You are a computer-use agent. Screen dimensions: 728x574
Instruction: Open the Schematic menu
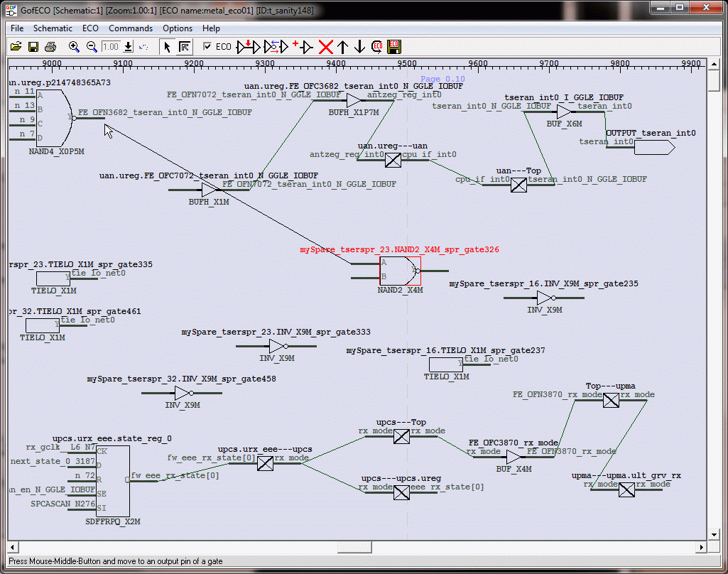[53, 28]
